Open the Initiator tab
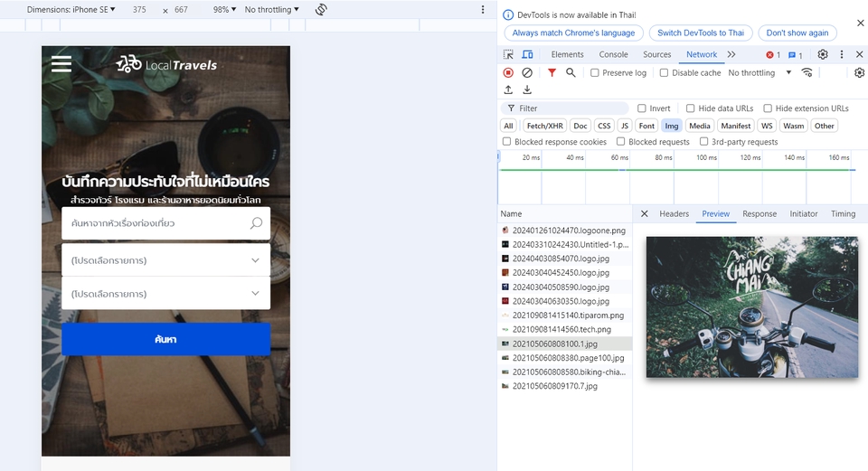 pos(804,213)
